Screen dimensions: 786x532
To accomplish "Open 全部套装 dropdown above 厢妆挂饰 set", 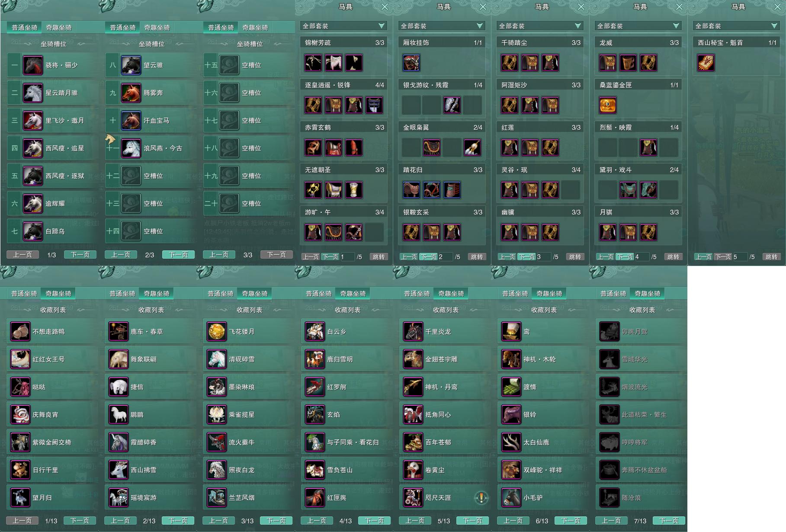I will coord(442,26).
